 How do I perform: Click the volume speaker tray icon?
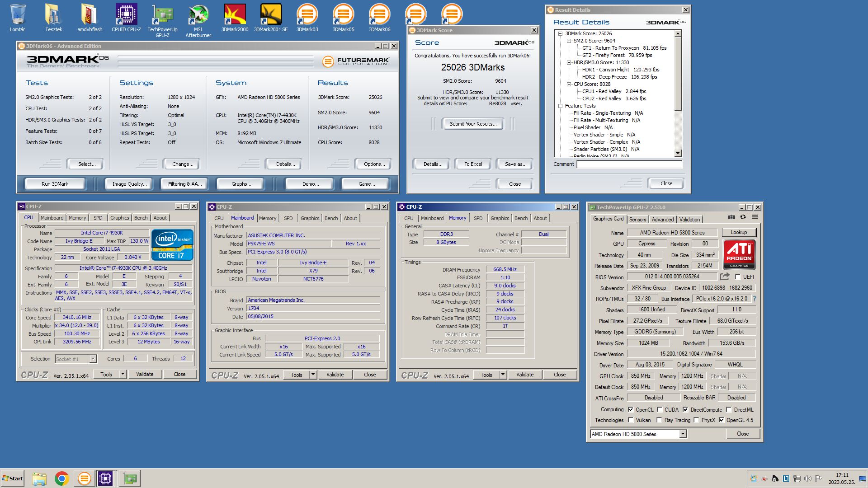coord(807,478)
